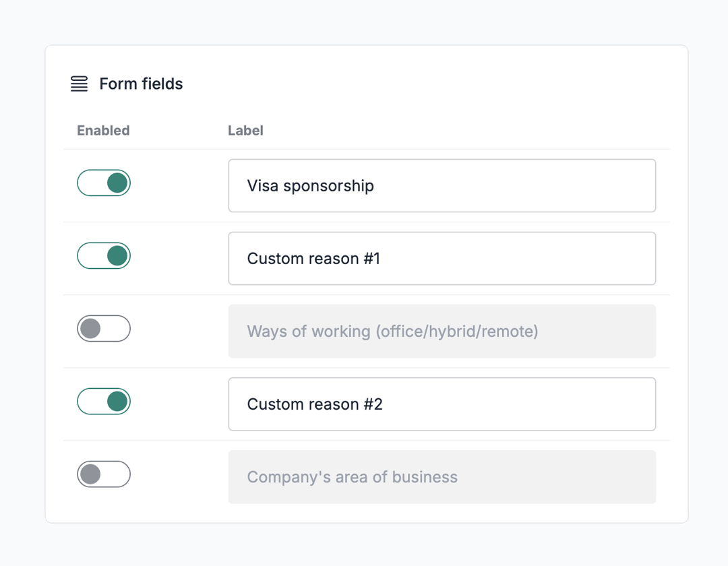Click the Enabled column header

click(x=103, y=131)
